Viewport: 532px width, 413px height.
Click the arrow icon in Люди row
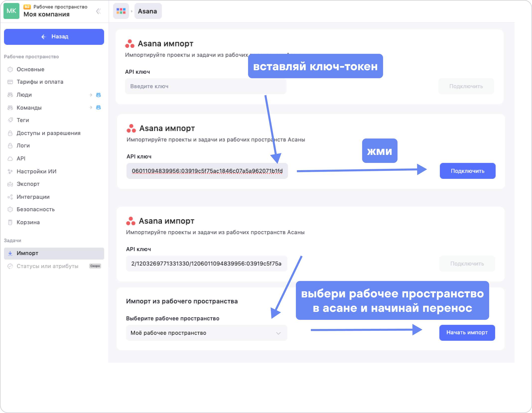coord(90,95)
